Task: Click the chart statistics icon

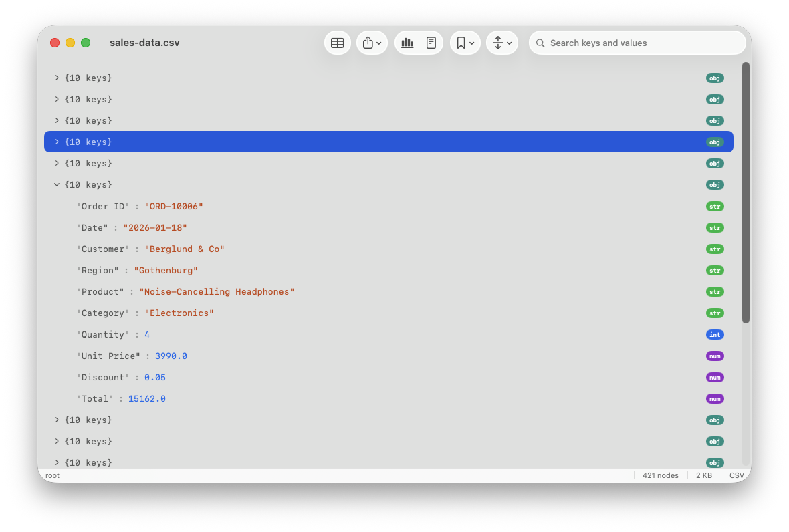Action: point(407,42)
